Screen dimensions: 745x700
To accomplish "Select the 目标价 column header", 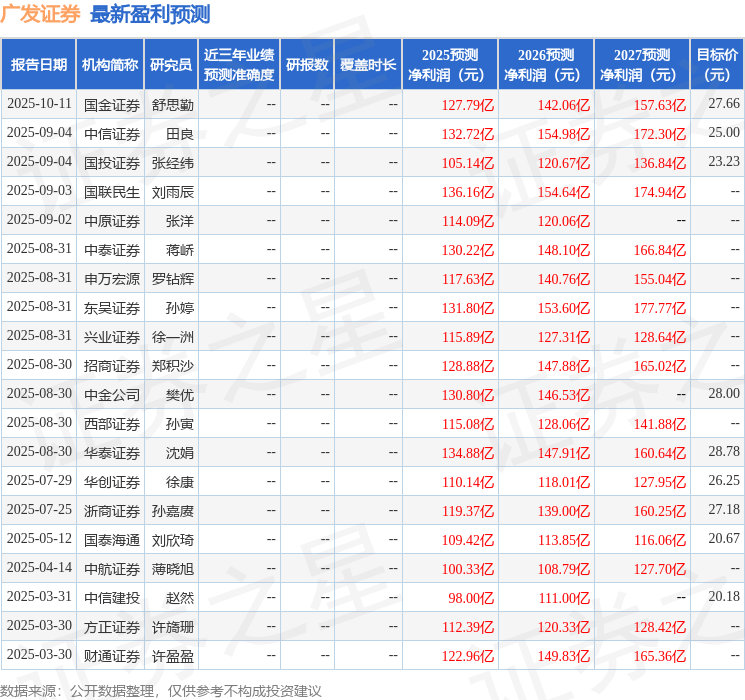I will click(717, 65).
